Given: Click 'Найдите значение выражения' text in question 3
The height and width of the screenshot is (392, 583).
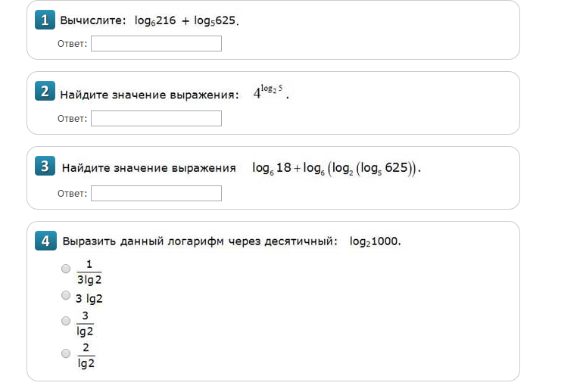Looking at the screenshot, I should click(149, 167).
